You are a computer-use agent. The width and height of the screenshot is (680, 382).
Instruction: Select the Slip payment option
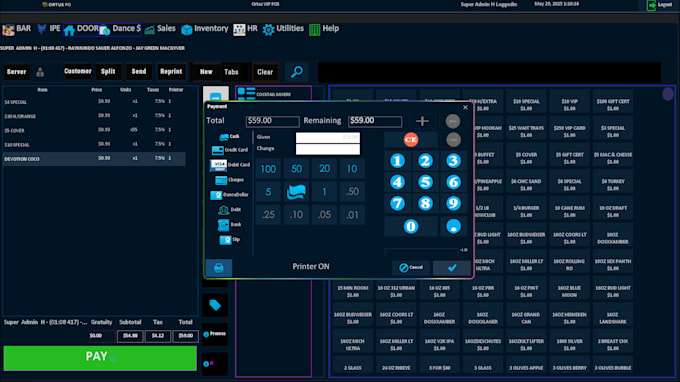click(x=229, y=239)
